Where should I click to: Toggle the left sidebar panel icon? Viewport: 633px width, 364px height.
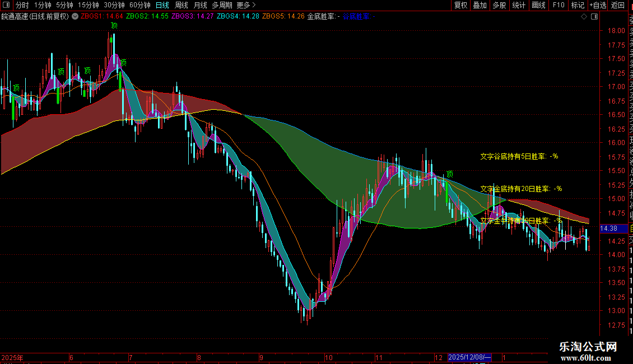pyautogui.click(x=6, y=5)
